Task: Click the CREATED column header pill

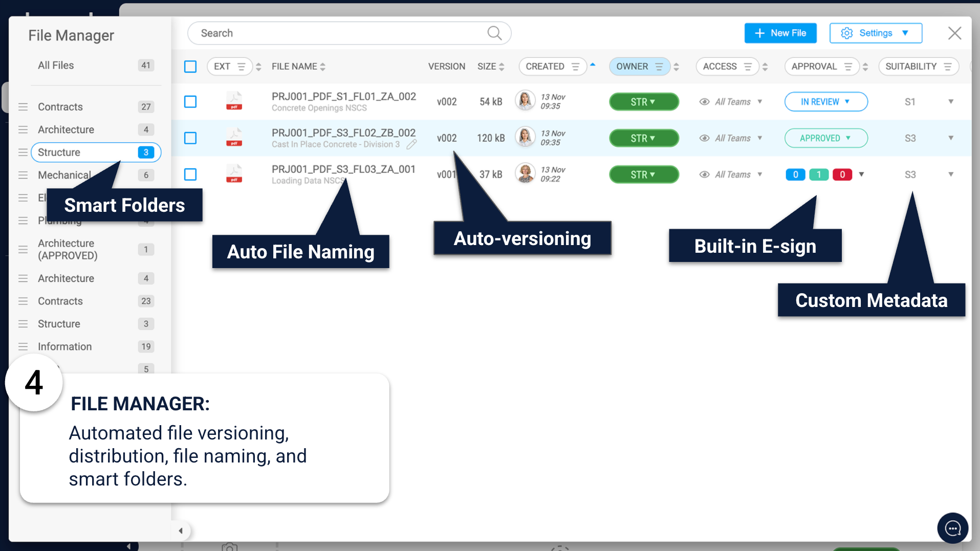Action: coord(553,67)
